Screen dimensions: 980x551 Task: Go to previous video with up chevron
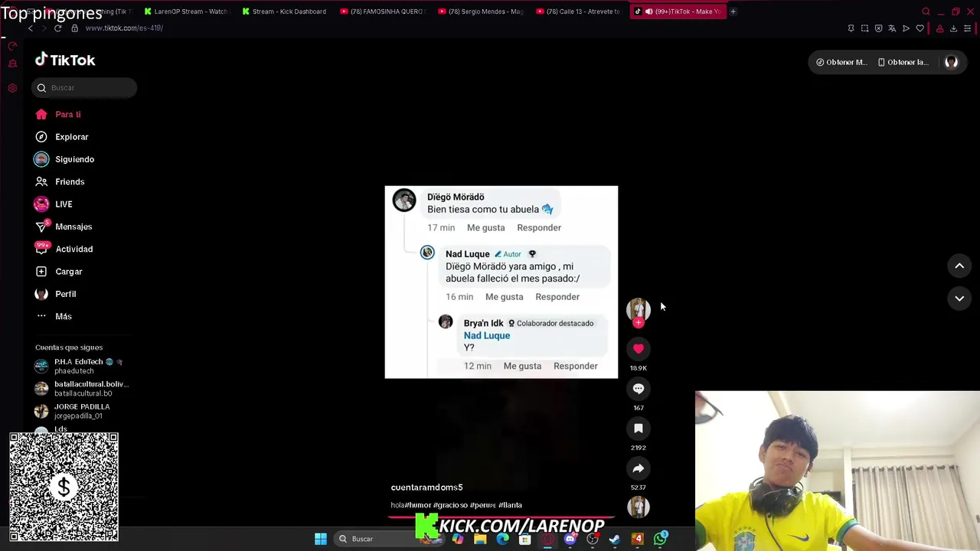click(x=959, y=266)
